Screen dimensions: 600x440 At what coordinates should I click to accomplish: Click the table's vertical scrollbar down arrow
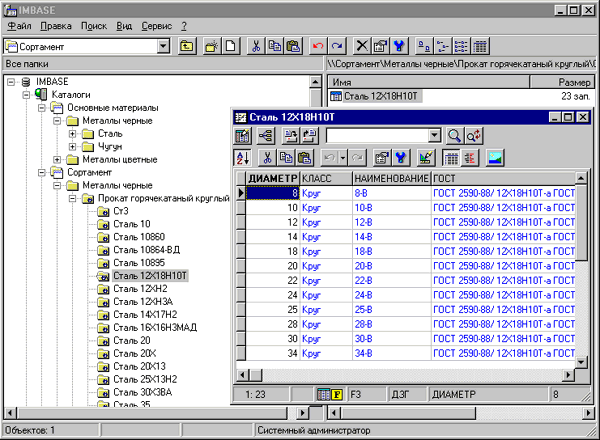pos(582,373)
